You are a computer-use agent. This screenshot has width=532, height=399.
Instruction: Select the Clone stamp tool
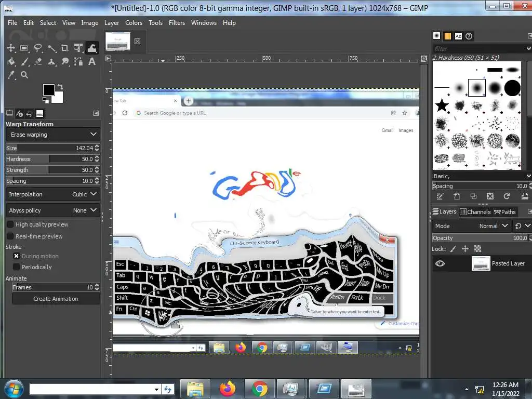click(x=51, y=61)
